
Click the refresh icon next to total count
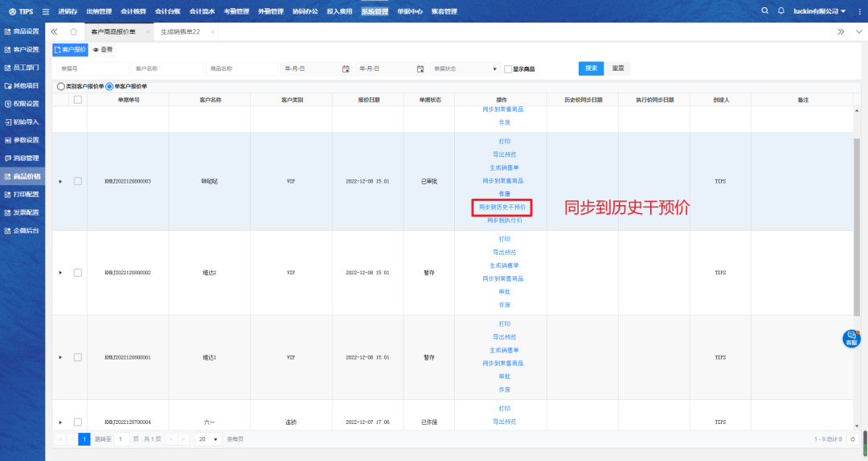[852, 439]
